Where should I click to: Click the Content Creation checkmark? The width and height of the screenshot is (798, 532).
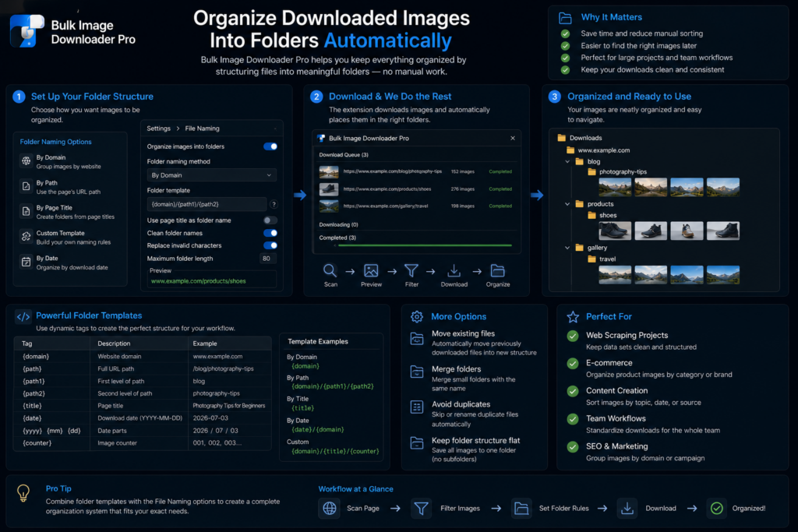click(x=573, y=391)
